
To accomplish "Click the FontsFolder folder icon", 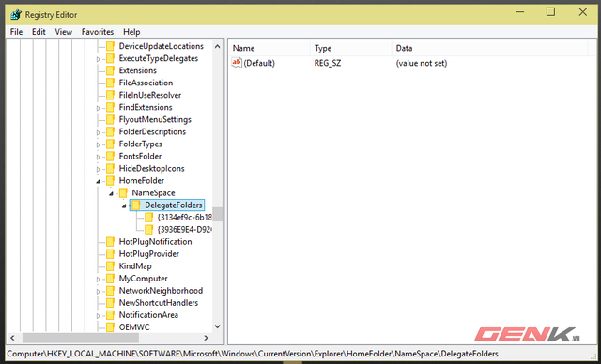I will [x=111, y=157].
